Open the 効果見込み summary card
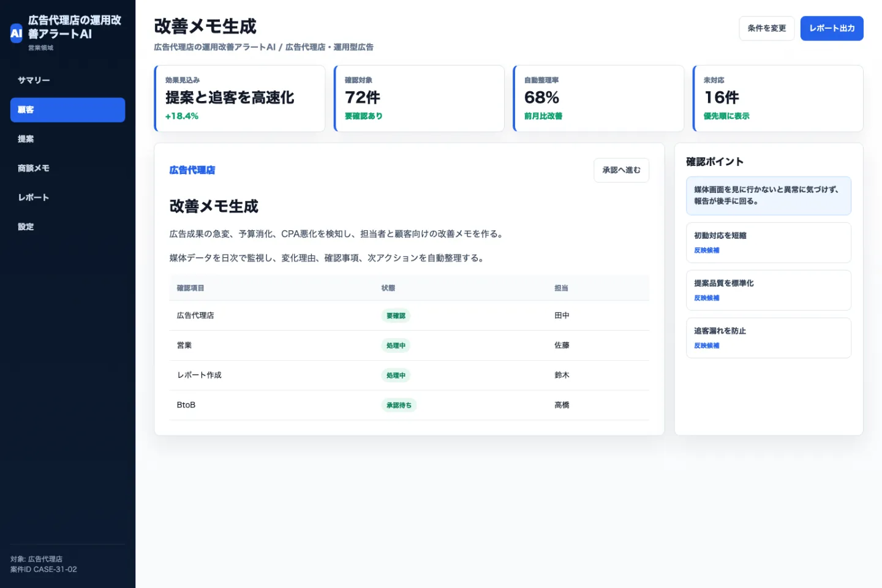Screen dimensions: 882x588 (239, 99)
